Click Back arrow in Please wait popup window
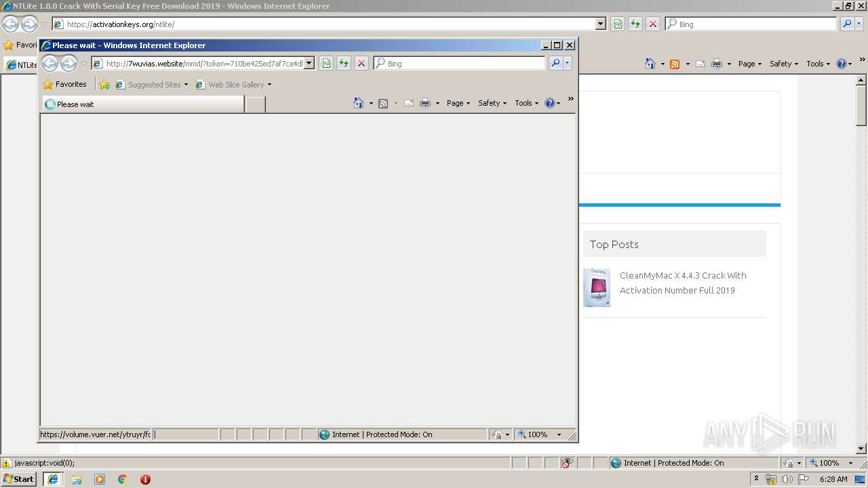This screenshot has width=868, height=488. coord(50,64)
